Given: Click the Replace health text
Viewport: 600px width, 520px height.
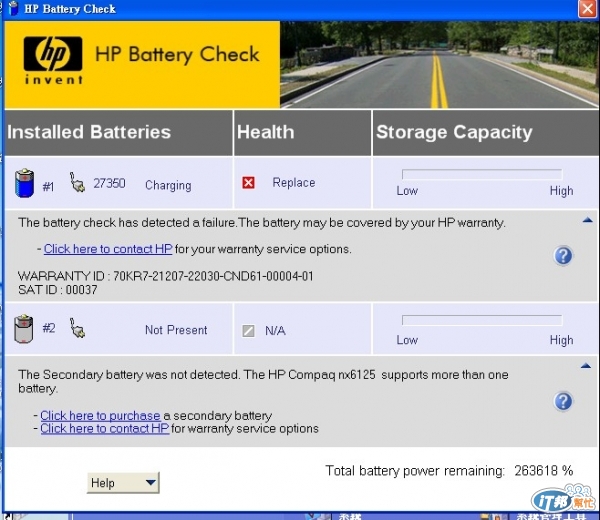Looking at the screenshot, I should [x=294, y=183].
